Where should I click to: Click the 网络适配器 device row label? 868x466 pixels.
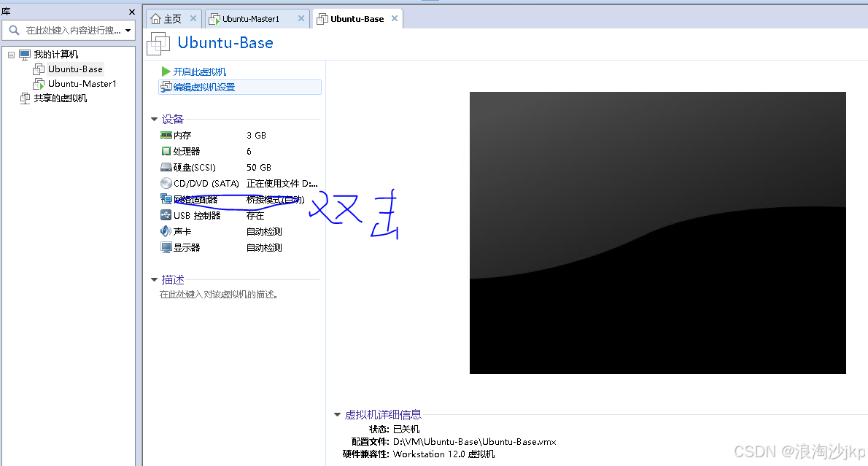(x=195, y=199)
